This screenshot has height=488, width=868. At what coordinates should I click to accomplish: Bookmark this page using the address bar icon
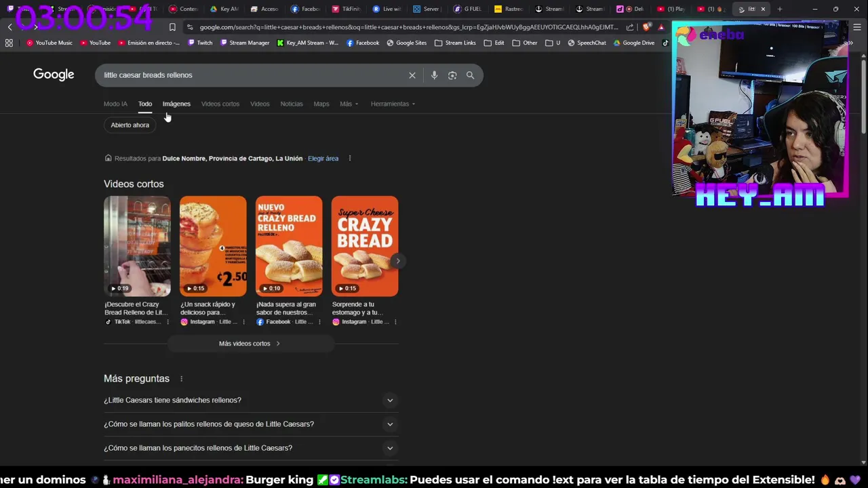(x=172, y=27)
